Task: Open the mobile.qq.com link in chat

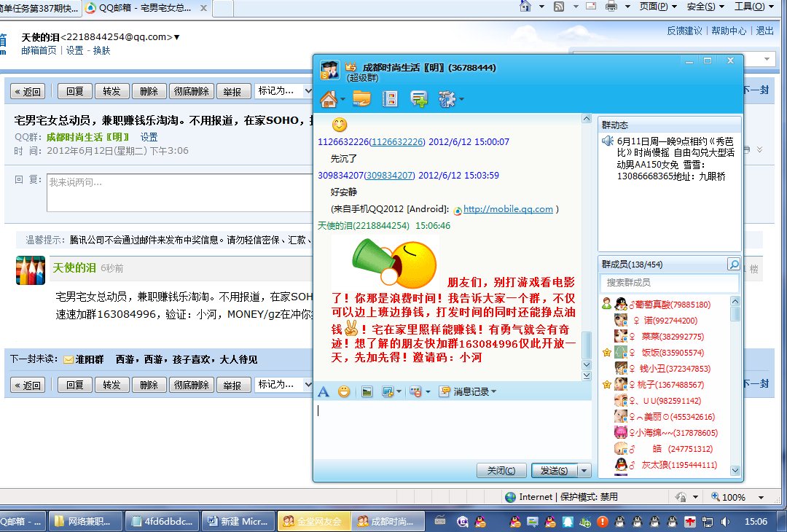Action: pyautogui.click(x=508, y=209)
